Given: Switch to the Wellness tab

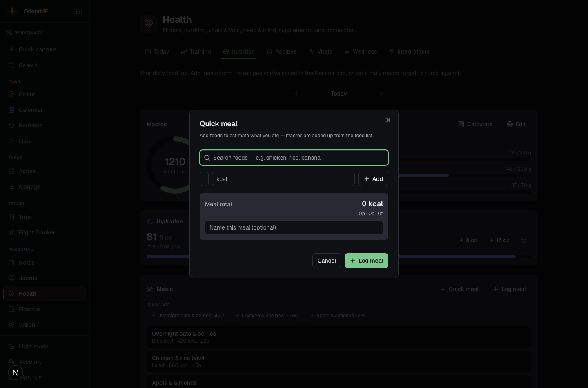Looking at the screenshot, I should (x=361, y=51).
